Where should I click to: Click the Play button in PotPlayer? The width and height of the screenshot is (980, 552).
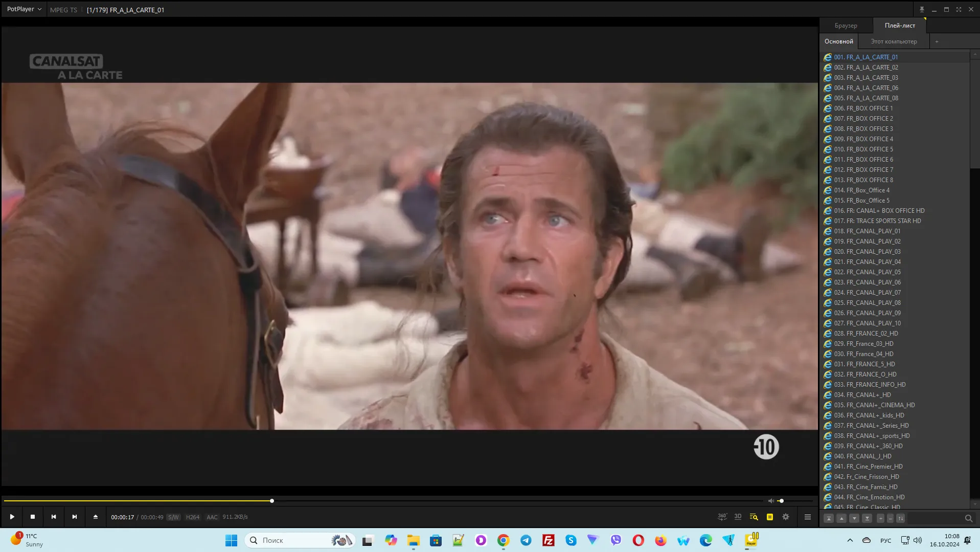coord(12,517)
